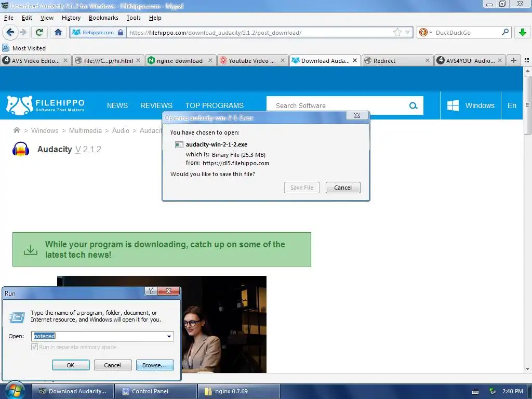Switch to Control Panel in the taskbar
Image resolution: width=532 pixels, height=399 pixels.
pos(156,391)
